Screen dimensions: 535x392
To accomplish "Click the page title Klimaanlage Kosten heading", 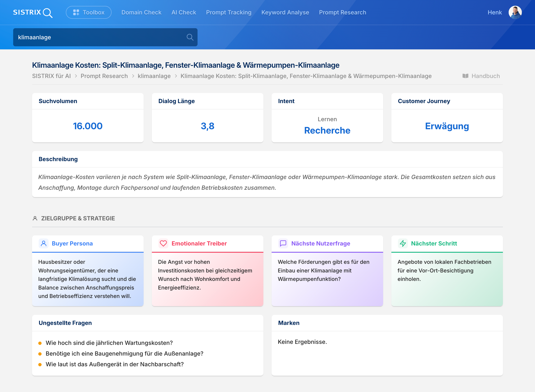I will coord(186,65).
